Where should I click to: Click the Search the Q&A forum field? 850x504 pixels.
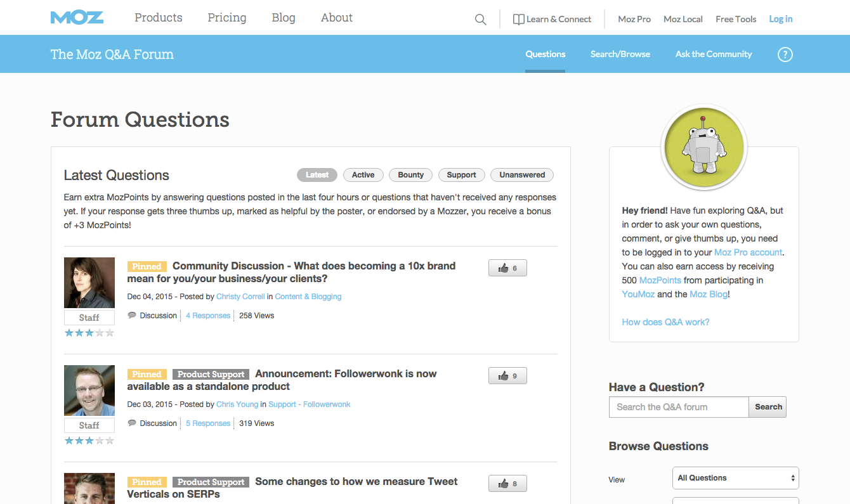679,407
